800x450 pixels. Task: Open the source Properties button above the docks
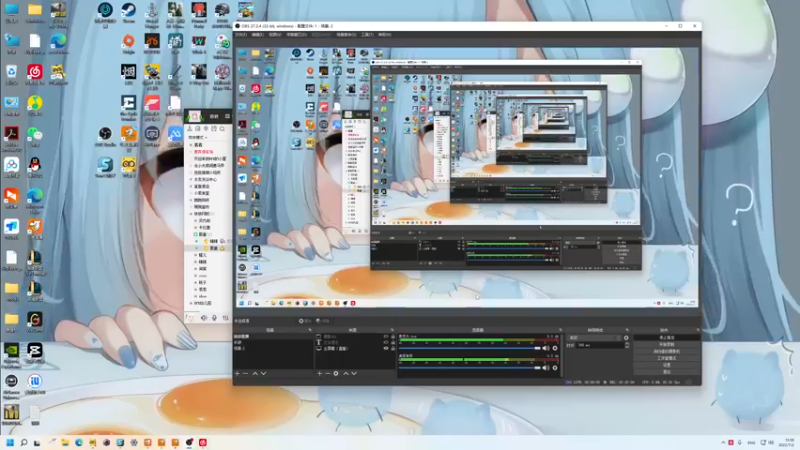pyautogui.click(x=305, y=321)
